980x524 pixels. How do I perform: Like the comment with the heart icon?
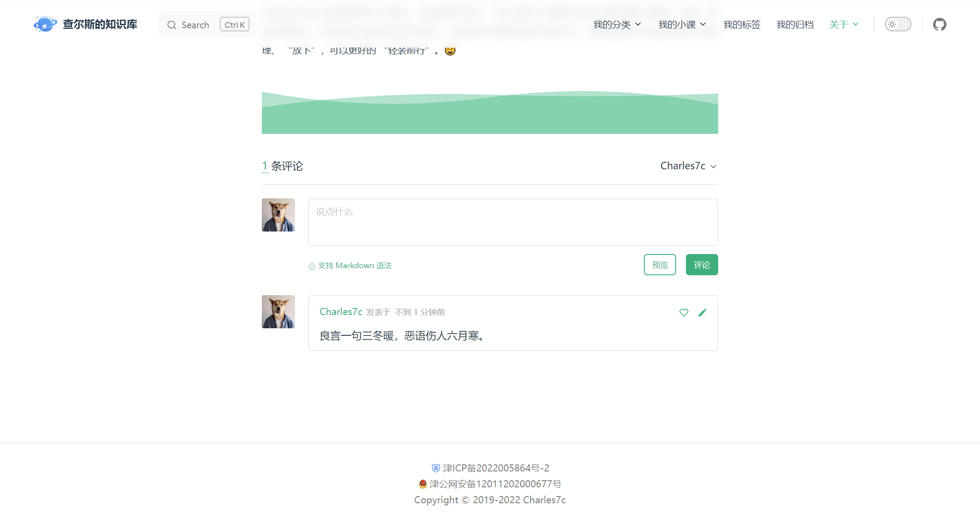click(x=684, y=312)
